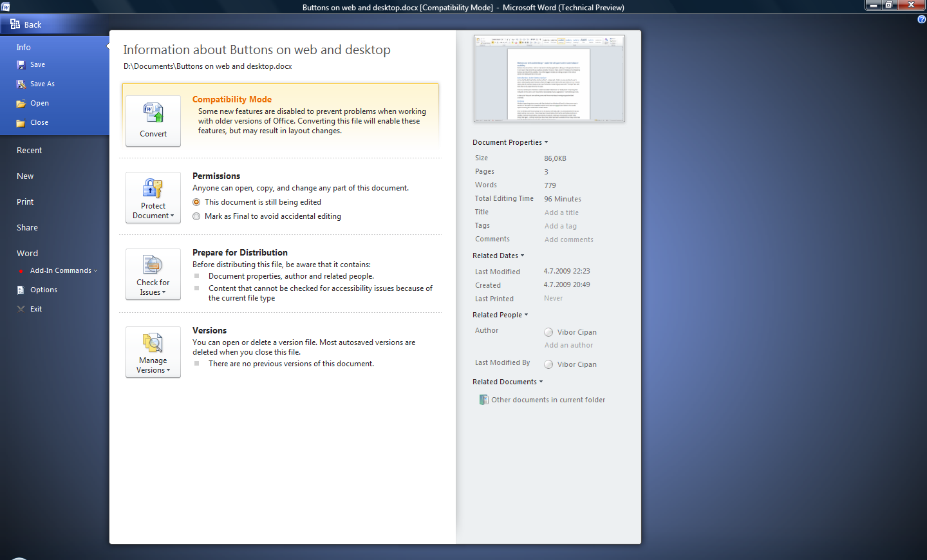Screen dimensions: 927x560
Task: Click the Compatibility Mode heading
Action: (x=232, y=99)
